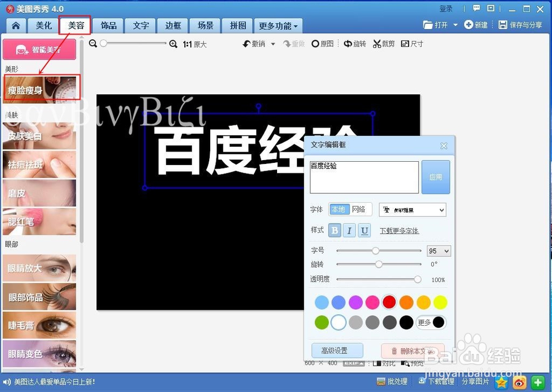This screenshot has height=392, width=552.
Task: Pick the yellow color swatch
Action: pyautogui.click(x=440, y=302)
